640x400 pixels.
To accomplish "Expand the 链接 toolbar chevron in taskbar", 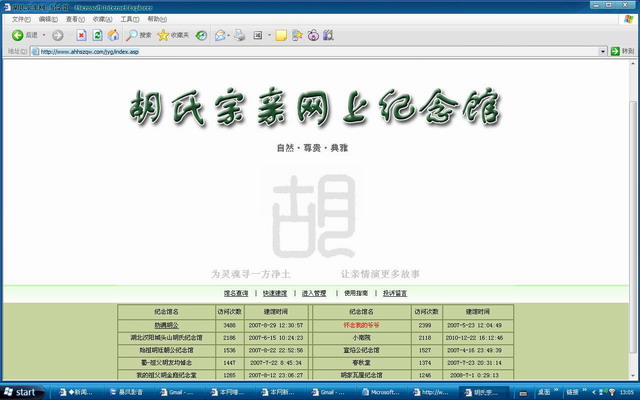I will [584, 390].
